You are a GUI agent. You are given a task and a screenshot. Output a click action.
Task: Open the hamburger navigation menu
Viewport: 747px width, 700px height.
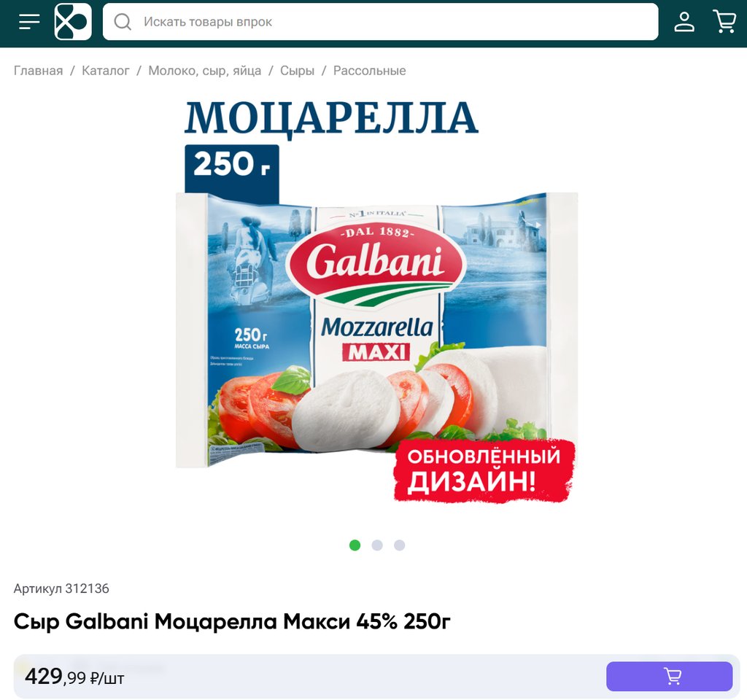29,21
